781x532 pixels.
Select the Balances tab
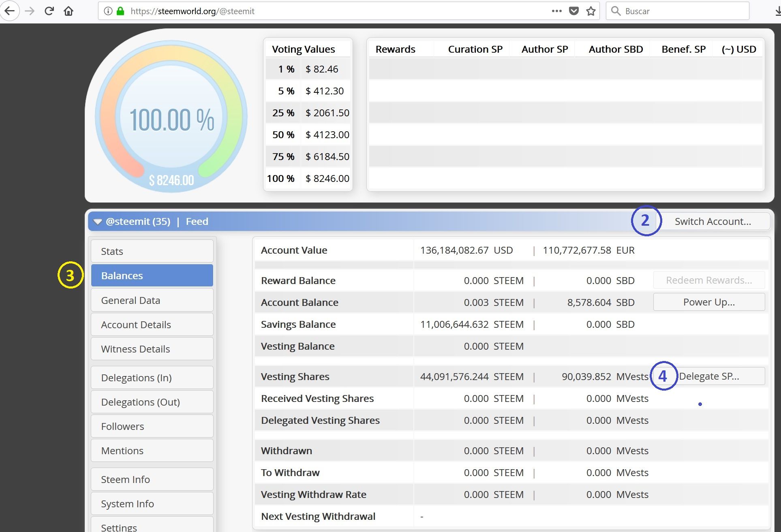(x=152, y=276)
